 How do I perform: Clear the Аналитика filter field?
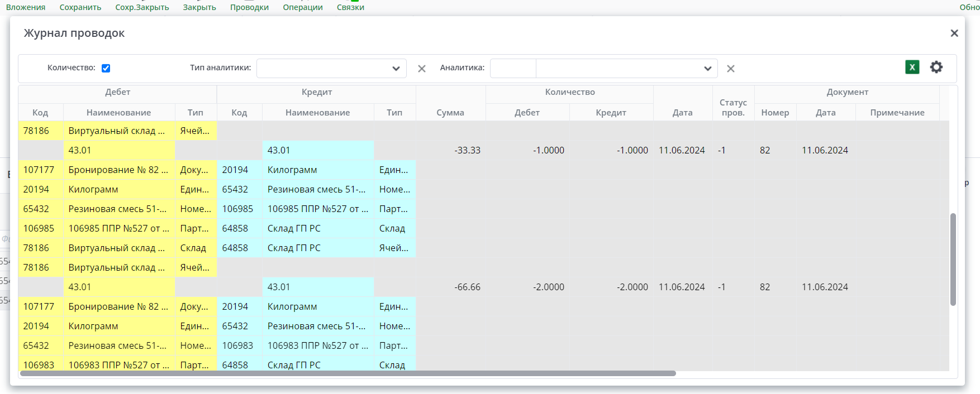pos(730,69)
